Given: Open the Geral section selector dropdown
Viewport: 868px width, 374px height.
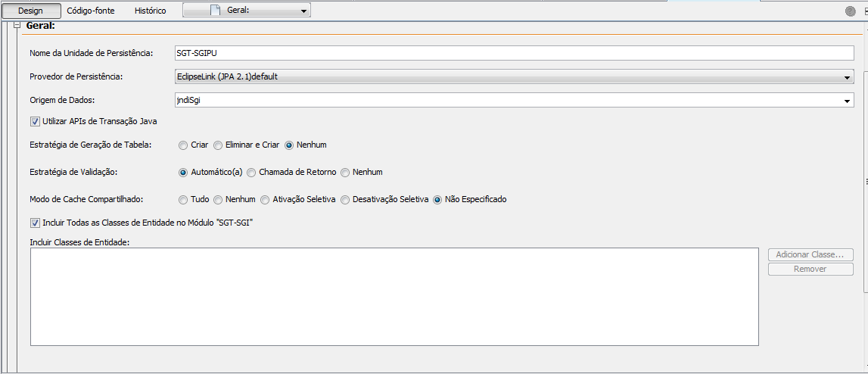Looking at the screenshot, I should (x=247, y=11).
